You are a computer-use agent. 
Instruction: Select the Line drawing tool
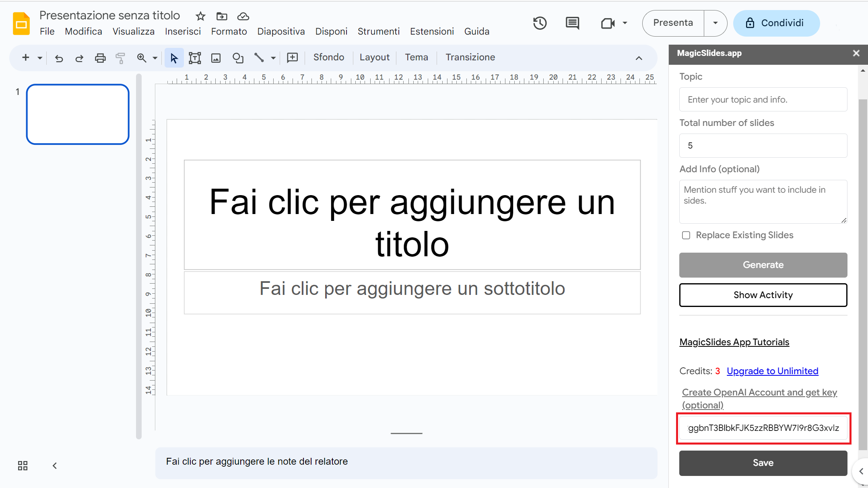point(259,58)
